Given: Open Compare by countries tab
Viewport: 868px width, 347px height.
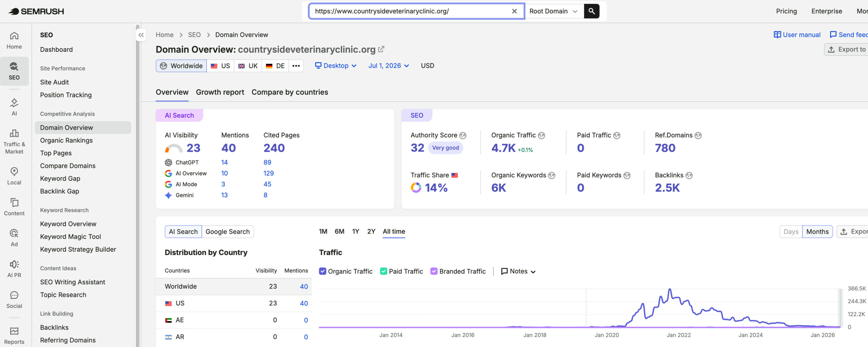Looking at the screenshot, I should coord(290,92).
